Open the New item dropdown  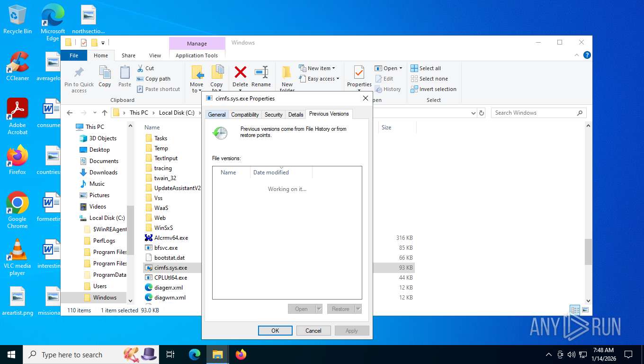point(317,68)
